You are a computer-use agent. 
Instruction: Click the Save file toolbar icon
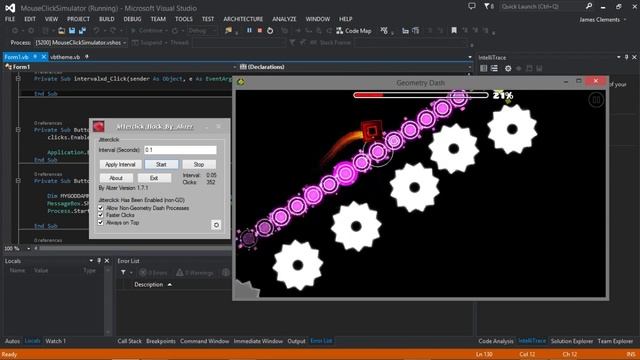coord(72,31)
